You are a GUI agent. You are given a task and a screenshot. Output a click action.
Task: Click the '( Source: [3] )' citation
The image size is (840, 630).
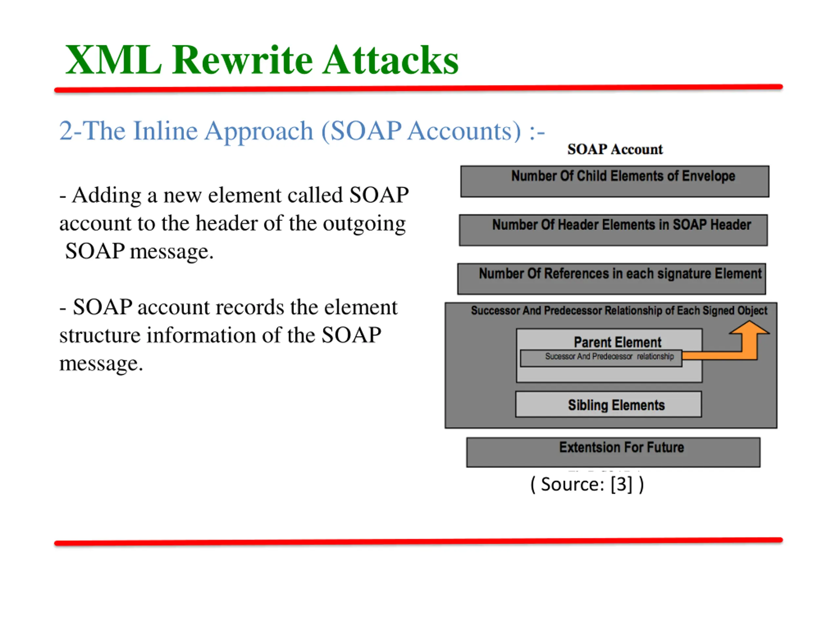(x=587, y=484)
